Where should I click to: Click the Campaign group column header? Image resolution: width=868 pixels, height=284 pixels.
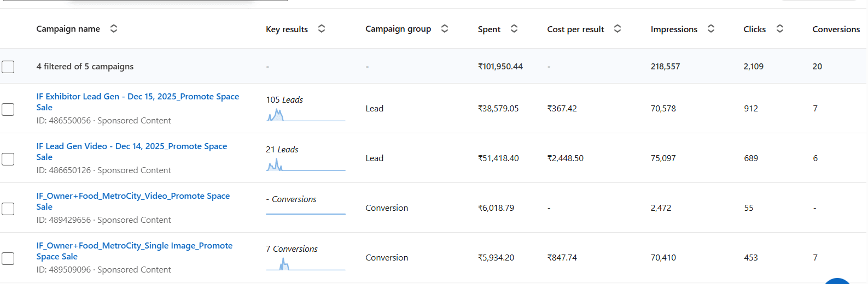(398, 29)
